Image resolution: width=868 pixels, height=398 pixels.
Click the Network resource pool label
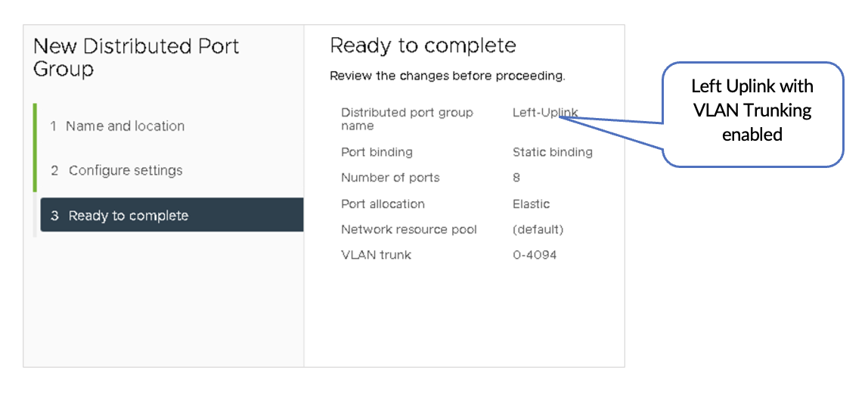click(x=409, y=229)
